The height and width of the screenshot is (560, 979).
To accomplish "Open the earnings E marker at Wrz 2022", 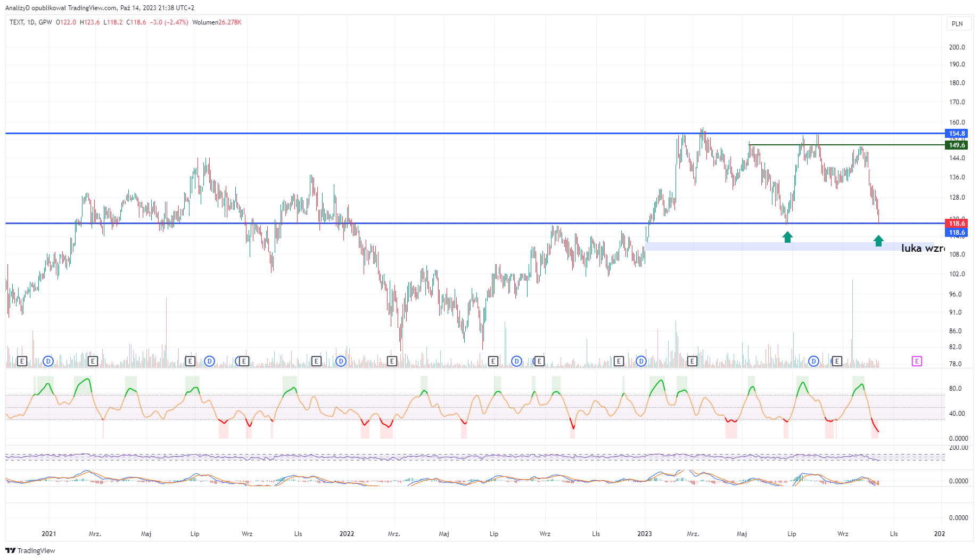I will click(539, 361).
